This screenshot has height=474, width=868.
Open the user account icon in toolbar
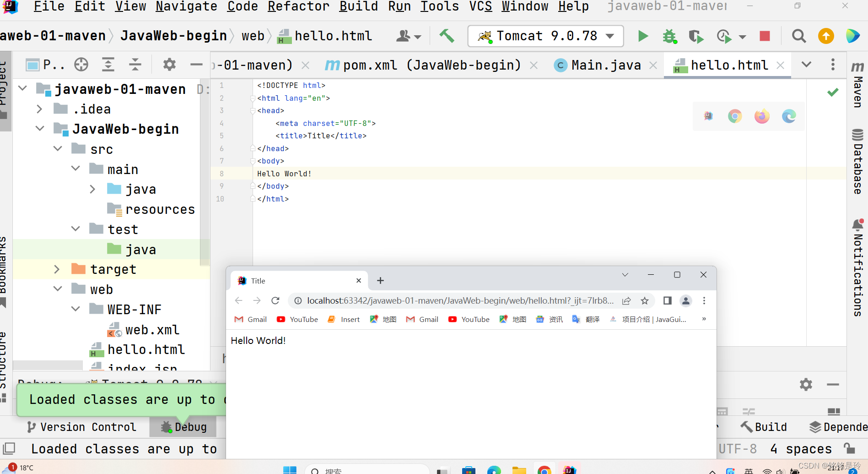(x=408, y=36)
